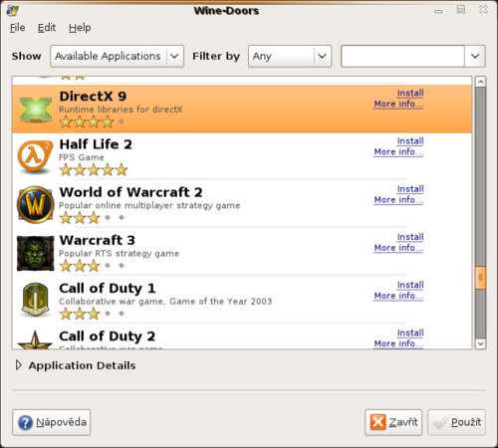Select the Call of Duty 2 star icon
The image size is (498, 448).
(x=35, y=339)
